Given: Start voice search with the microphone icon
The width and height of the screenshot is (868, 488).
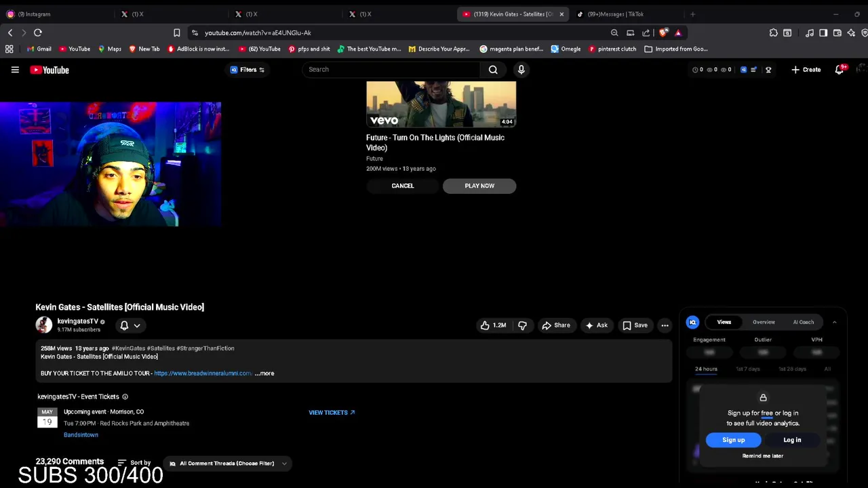Looking at the screenshot, I should (521, 69).
